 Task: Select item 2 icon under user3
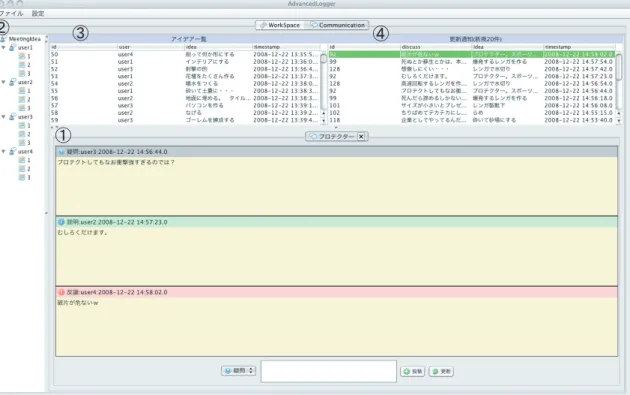tap(22, 134)
